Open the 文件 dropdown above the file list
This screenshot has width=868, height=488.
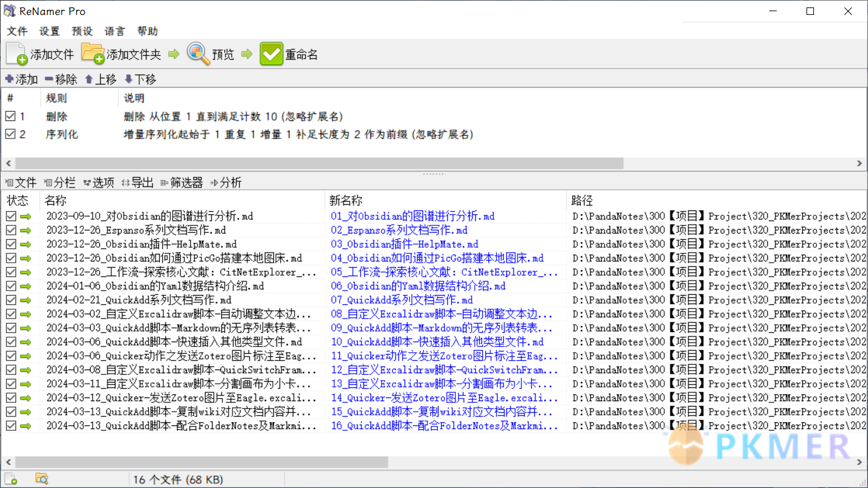(x=21, y=183)
